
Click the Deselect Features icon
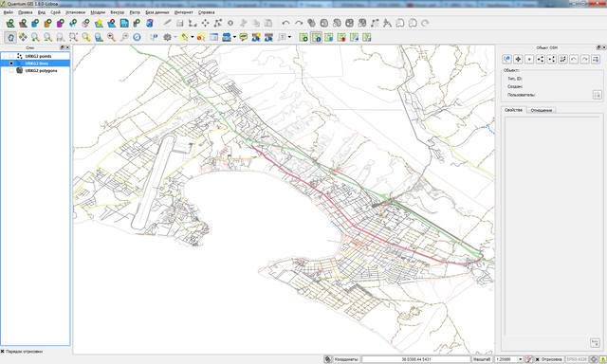pos(201,37)
